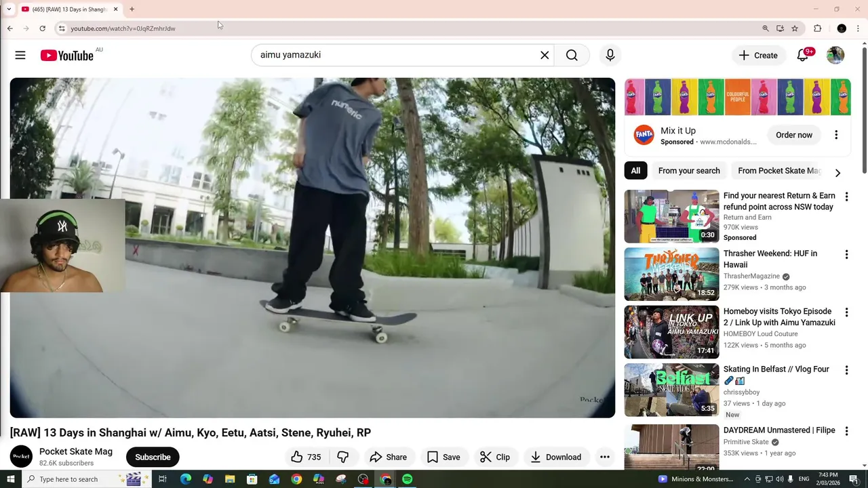Dislike the video with thumbs down
The height and width of the screenshot is (488, 868).
pos(342,457)
